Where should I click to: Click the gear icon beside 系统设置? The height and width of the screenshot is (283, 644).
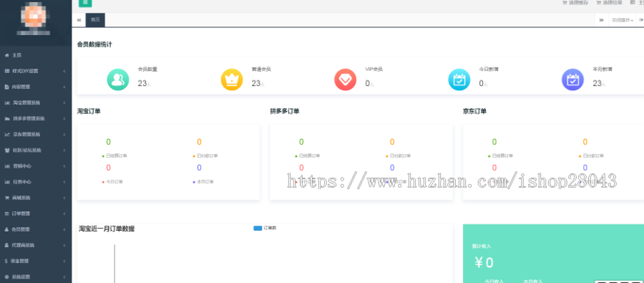pyautogui.click(x=7, y=277)
